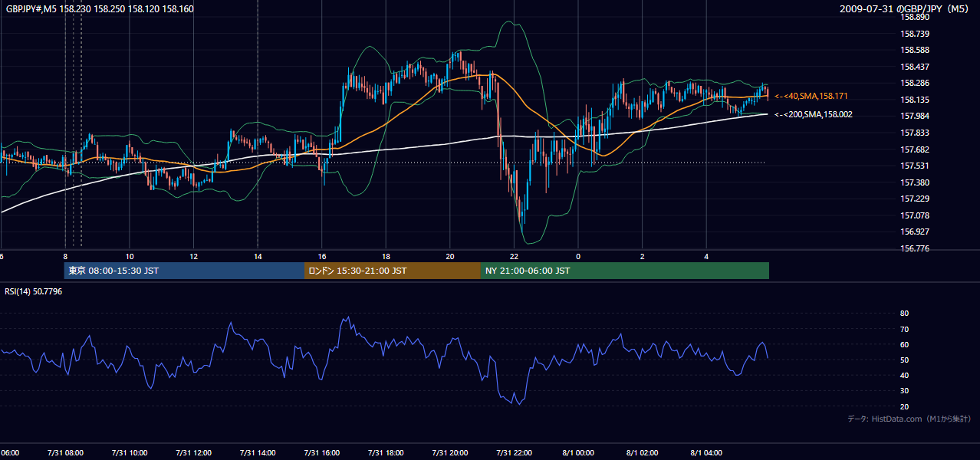Click price axis value 158.890
This screenshot has height=460, width=980.
click(x=915, y=17)
